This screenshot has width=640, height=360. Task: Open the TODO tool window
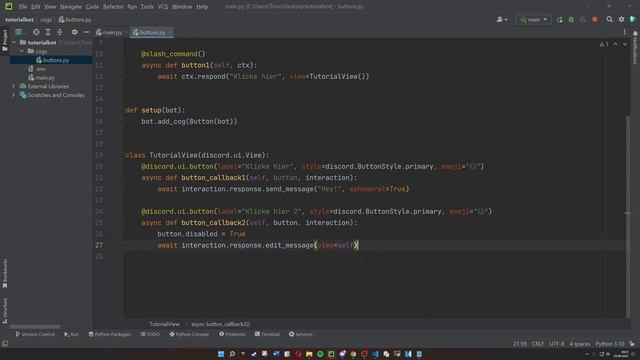tap(150, 334)
